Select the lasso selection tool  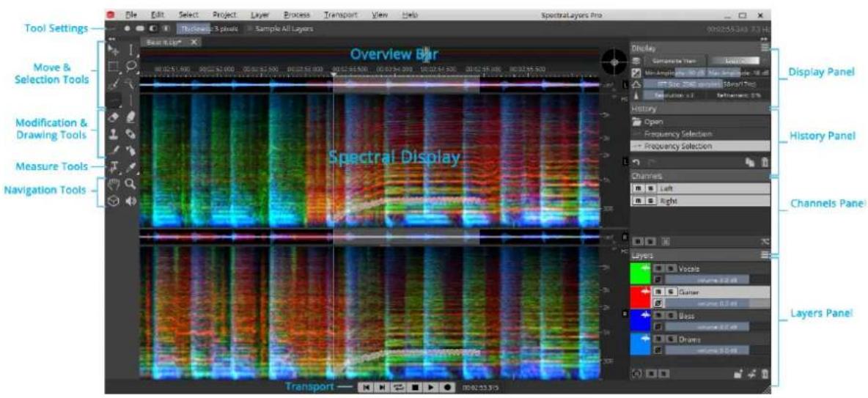pos(131,67)
